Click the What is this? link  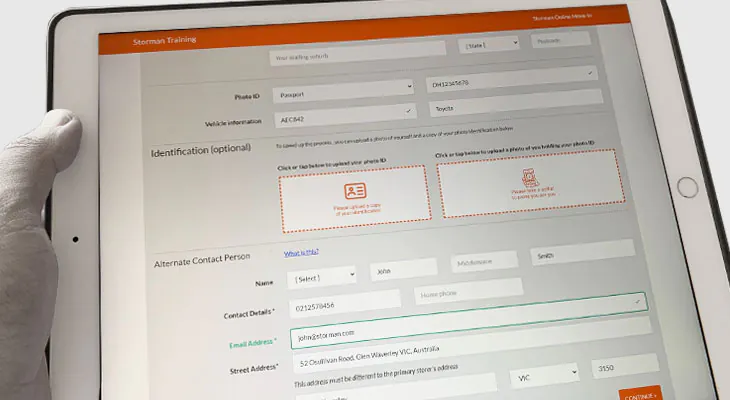[301, 252]
